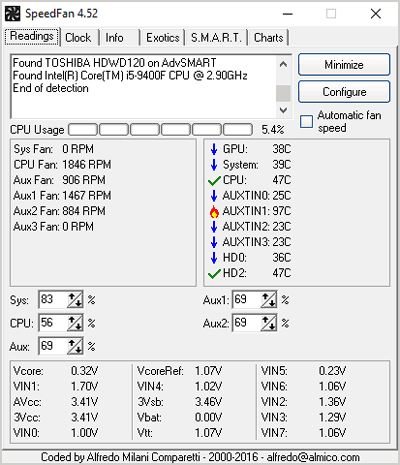Enable the Automatic fan speed checkbox
The image size is (400, 465).
click(306, 122)
